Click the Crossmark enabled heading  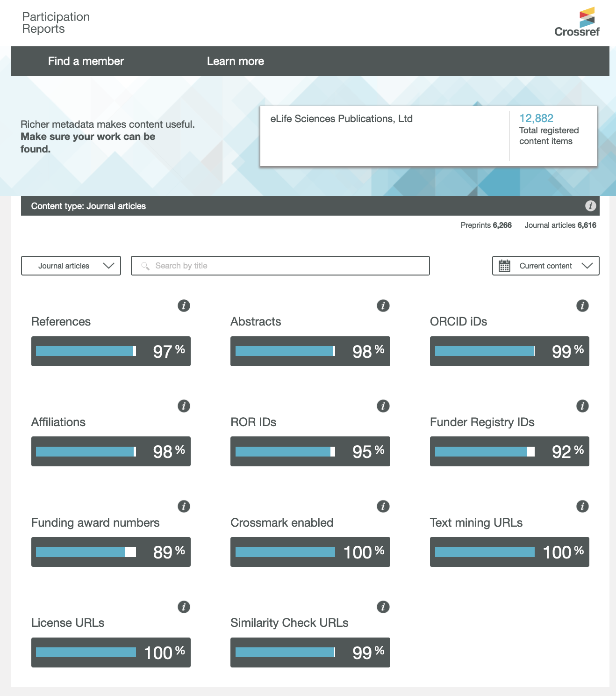[282, 523]
